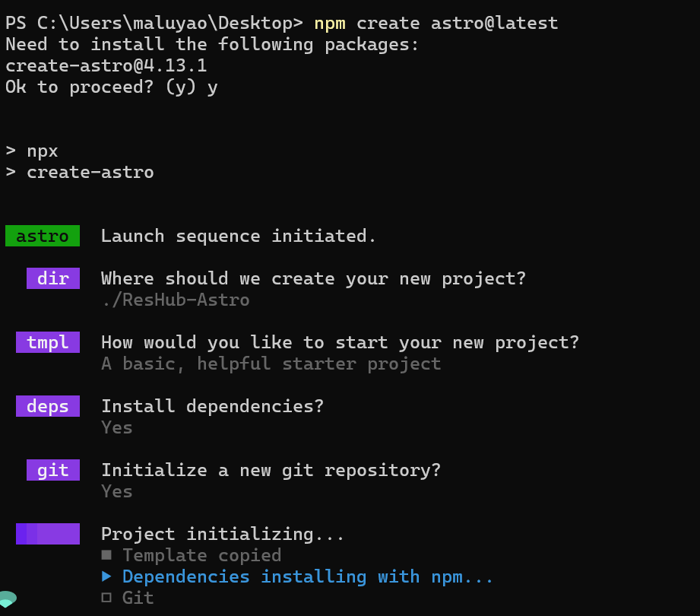700x616 pixels.
Task: Click the 'Launch sequence initiated.' message
Action: pyautogui.click(x=239, y=236)
